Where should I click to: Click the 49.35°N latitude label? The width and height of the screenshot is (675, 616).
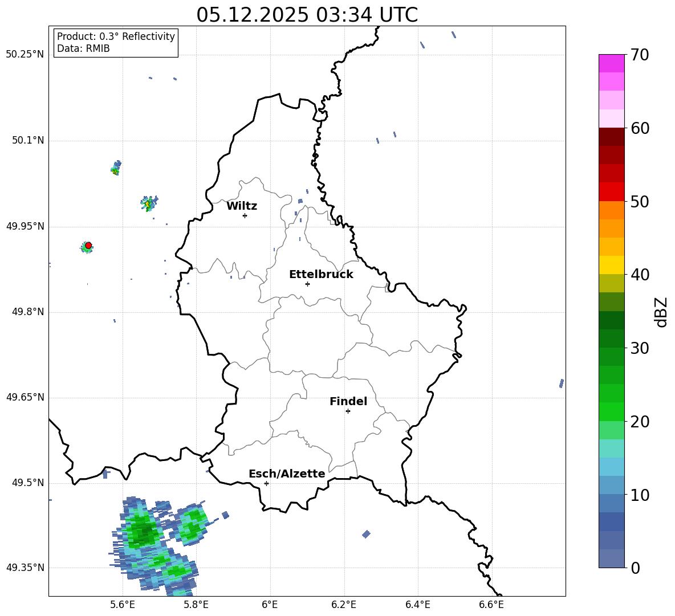coord(25,568)
